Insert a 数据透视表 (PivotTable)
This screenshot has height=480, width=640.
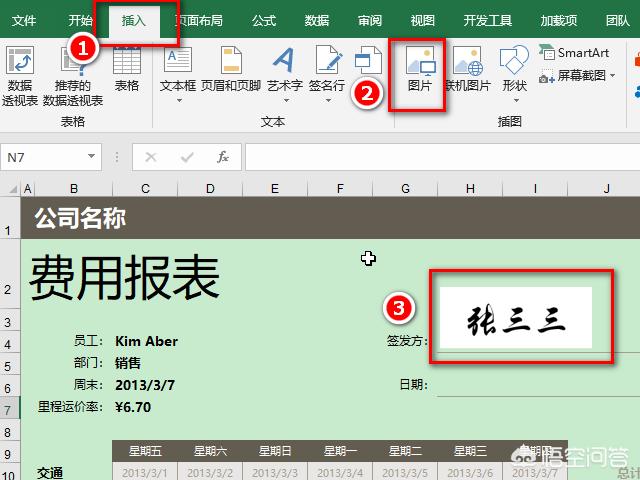pos(20,76)
